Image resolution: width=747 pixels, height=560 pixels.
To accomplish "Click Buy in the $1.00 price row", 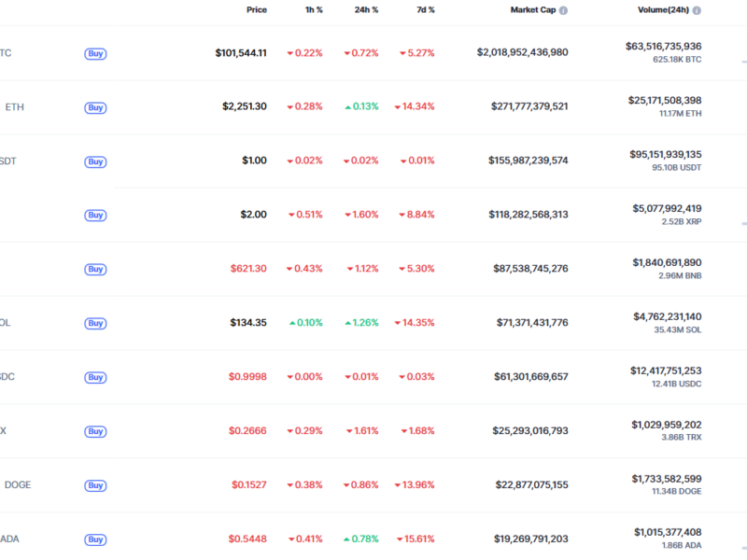I will tap(95, 161).
